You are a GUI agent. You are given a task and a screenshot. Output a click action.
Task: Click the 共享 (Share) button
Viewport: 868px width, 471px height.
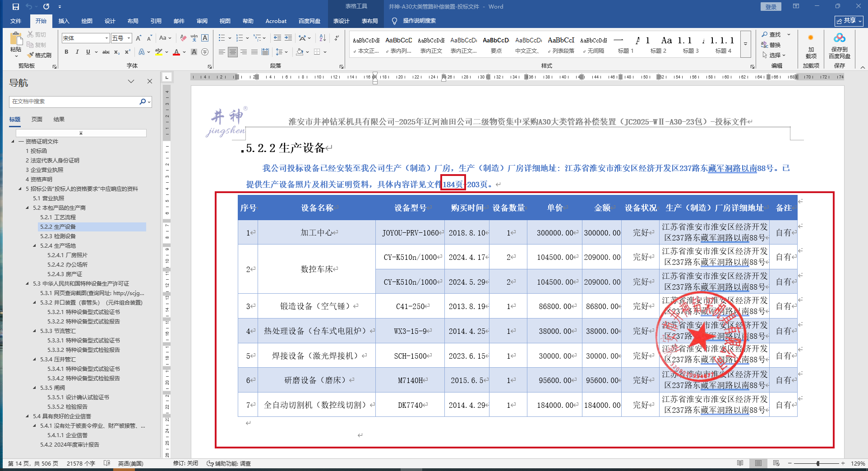849,21
